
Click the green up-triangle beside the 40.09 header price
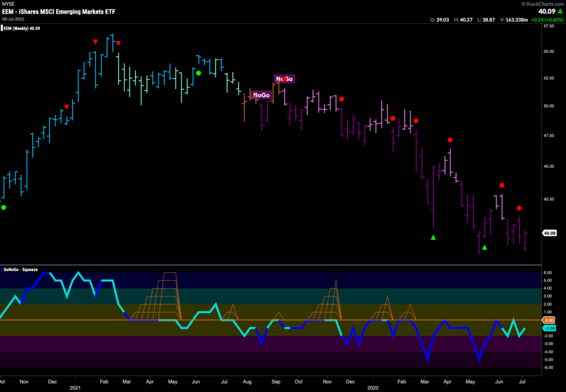(560, 12)
